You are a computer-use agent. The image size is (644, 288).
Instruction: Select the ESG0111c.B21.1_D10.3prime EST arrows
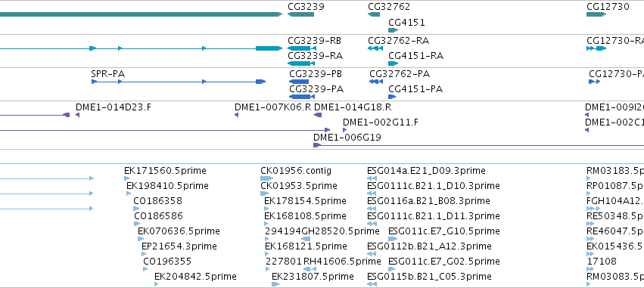point(372,194)
